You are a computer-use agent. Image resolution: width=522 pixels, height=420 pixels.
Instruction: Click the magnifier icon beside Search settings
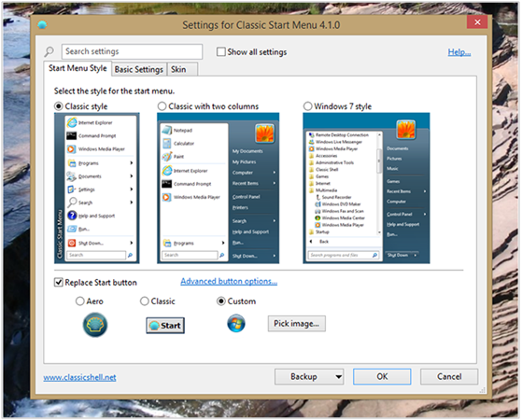49,51
